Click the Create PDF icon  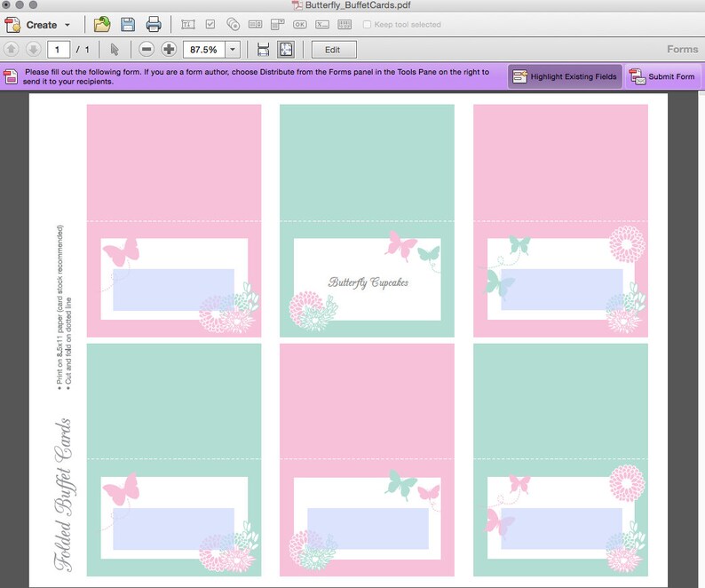[12, 25]
